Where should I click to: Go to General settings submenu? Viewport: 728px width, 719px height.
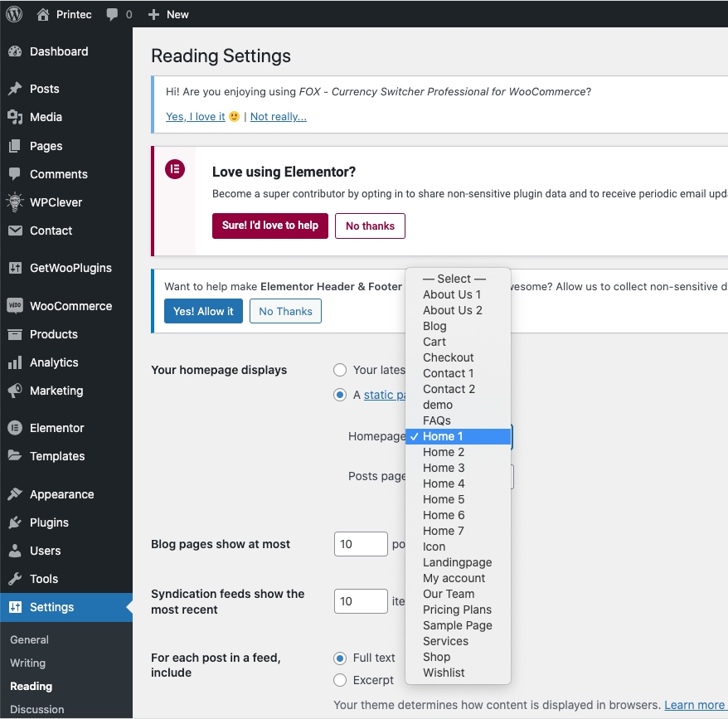coord(29,639)
